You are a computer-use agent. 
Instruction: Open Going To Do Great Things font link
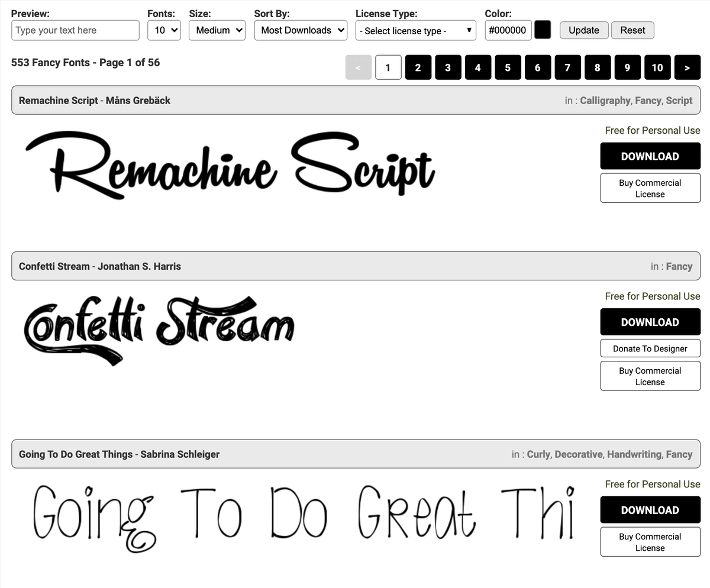click(76, 454)
